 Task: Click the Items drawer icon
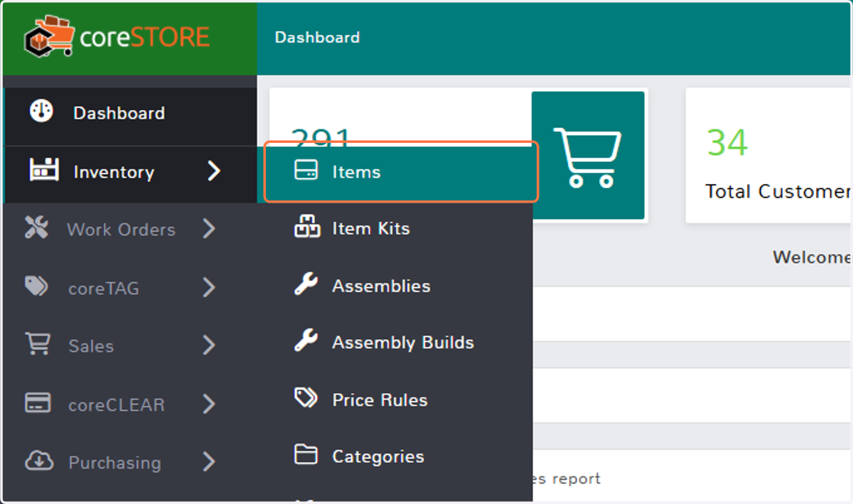click(x=306, y=171)
